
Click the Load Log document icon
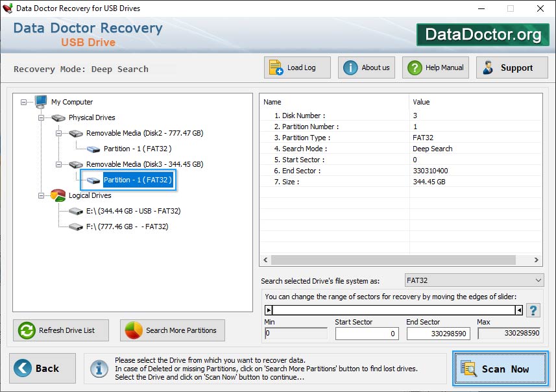click(276, 67)
